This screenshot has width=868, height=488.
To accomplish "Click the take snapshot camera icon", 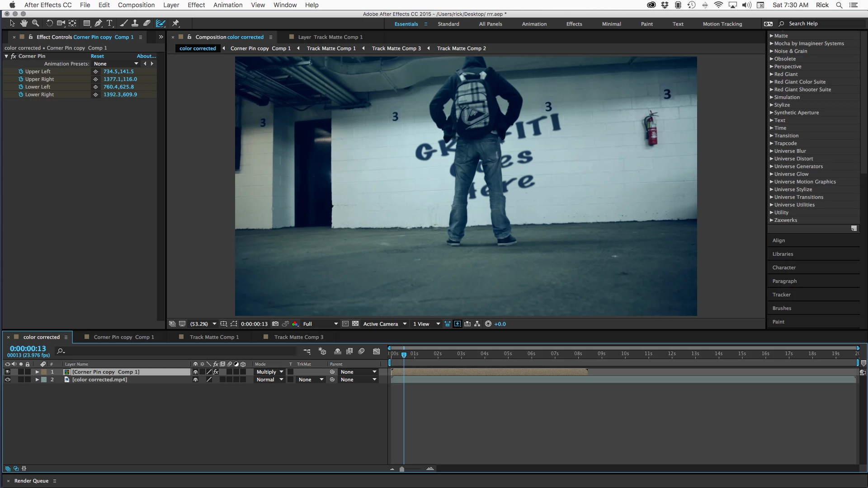I will (275, 324).
